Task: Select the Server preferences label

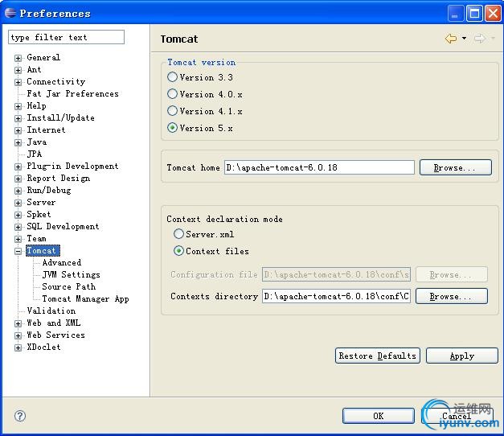Action: click(x=41, y=203)
